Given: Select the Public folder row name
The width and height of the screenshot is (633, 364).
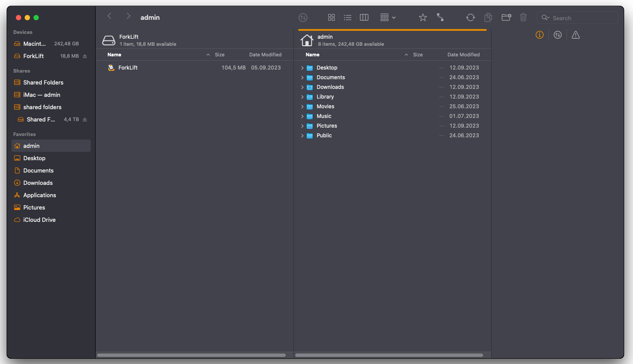Looking at the screenshot, I should tap(324, 136).
